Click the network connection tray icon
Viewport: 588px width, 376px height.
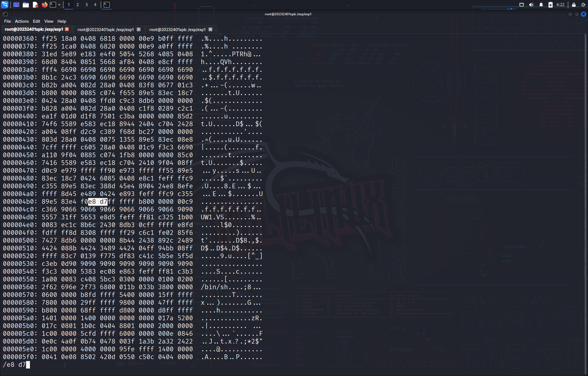521,5
